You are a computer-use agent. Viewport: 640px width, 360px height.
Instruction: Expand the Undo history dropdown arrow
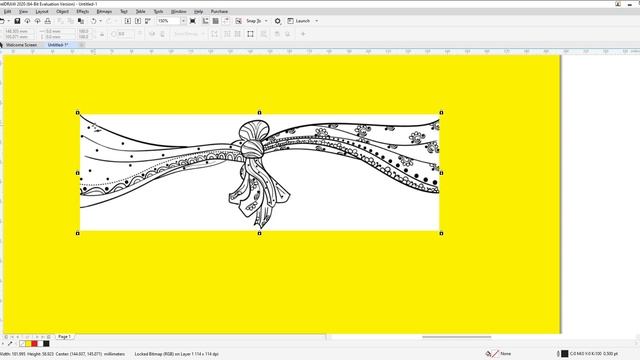coord(100,21)
